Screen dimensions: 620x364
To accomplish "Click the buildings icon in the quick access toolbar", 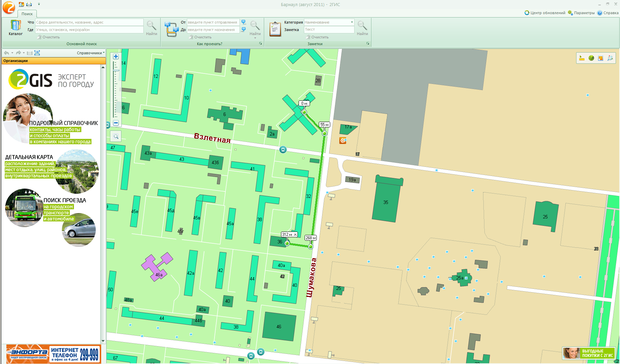I will tap(22, 4).
